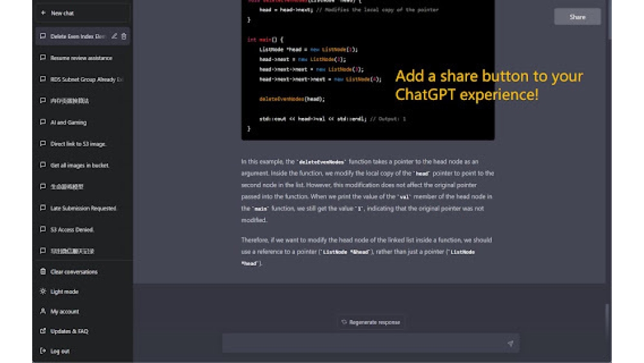Click the chat bubble icon beside AI and Gaming
This screenshot has height=363, width=644.
(43, 122)
